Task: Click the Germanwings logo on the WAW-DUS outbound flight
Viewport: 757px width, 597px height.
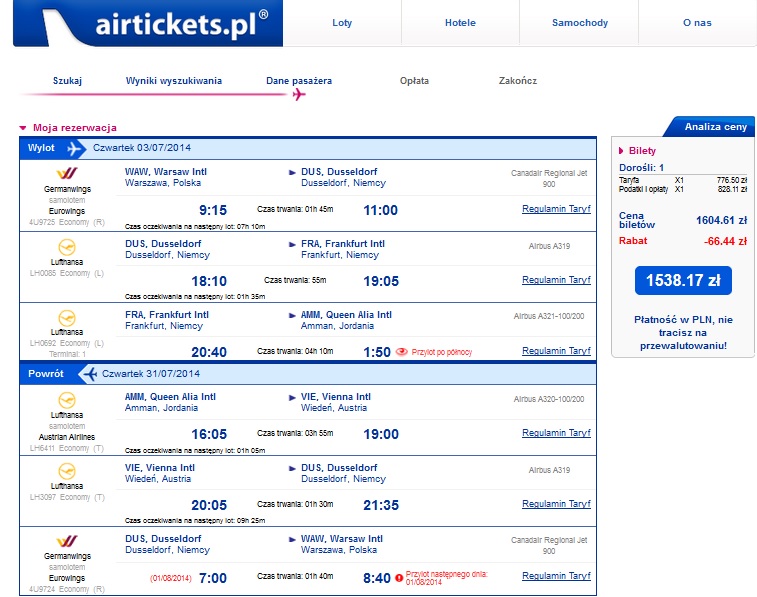Action: tap(67, 173)
